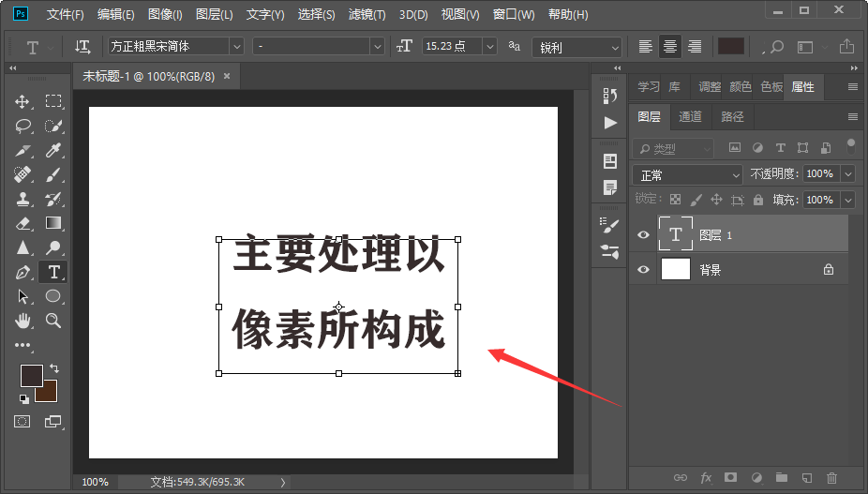Click the font size field 15.23 点

452,47
